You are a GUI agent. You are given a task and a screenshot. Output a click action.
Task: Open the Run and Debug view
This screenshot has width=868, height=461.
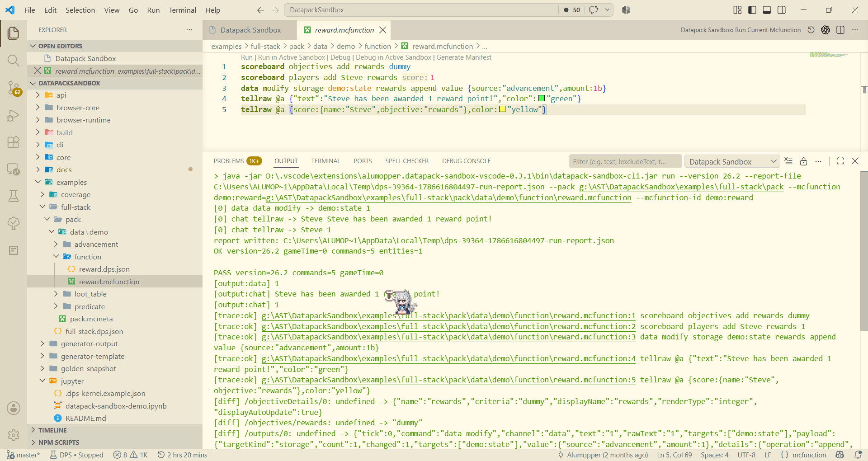[x=14, y=116]
